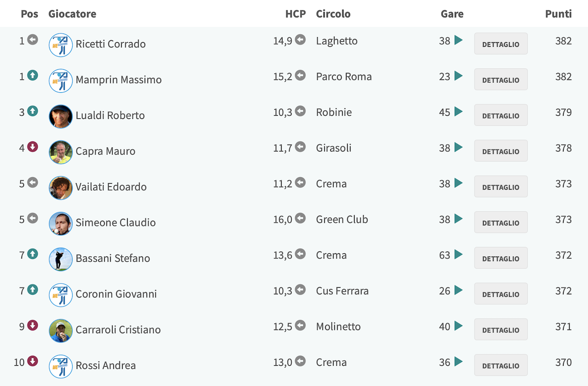
Task: Open Dettaglio for Ricetti Corrado
Action: pos(501,44)
